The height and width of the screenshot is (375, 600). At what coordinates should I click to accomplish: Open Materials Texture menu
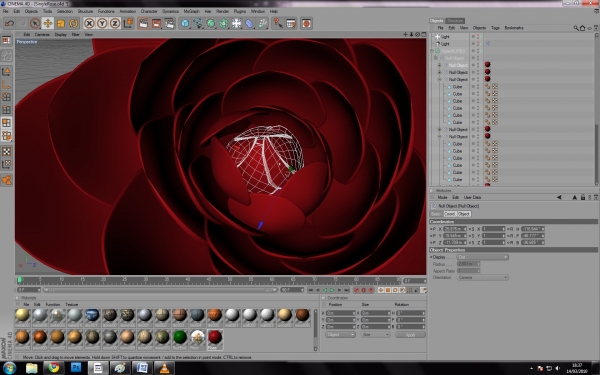tap(72, 304)
